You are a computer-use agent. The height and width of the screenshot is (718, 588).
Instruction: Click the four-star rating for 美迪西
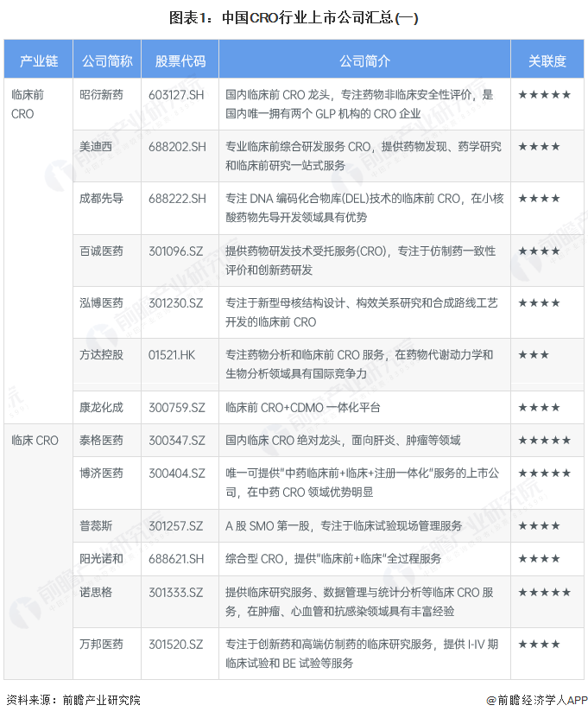click(539, 147)
